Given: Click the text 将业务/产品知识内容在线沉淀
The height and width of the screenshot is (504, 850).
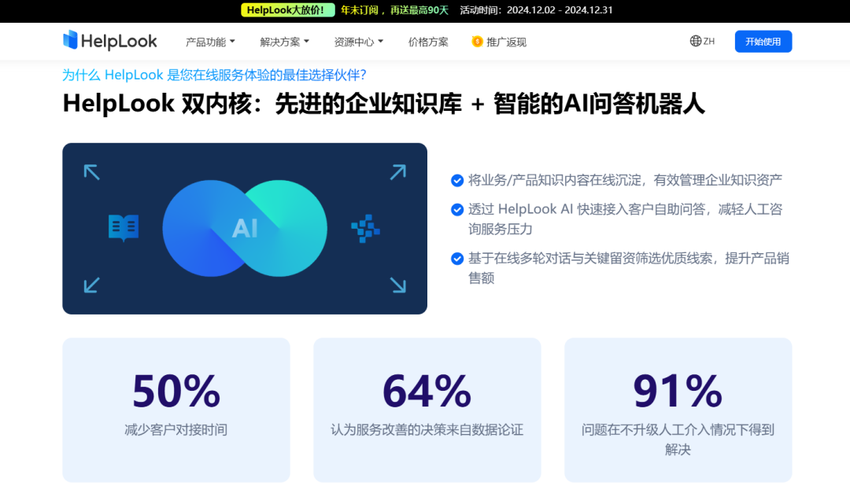Looking at the screenshot, I should point(556,180).
